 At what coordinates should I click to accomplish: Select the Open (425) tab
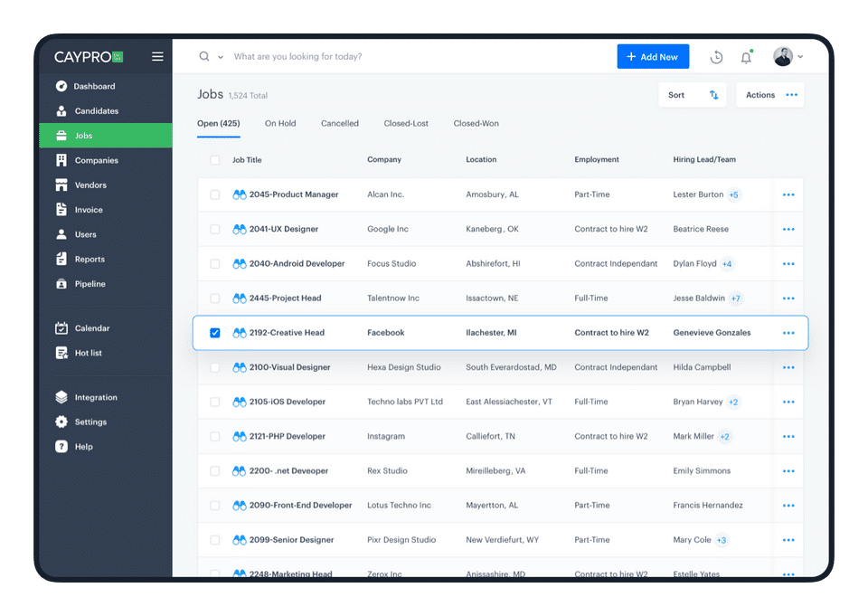coord(219,124)
